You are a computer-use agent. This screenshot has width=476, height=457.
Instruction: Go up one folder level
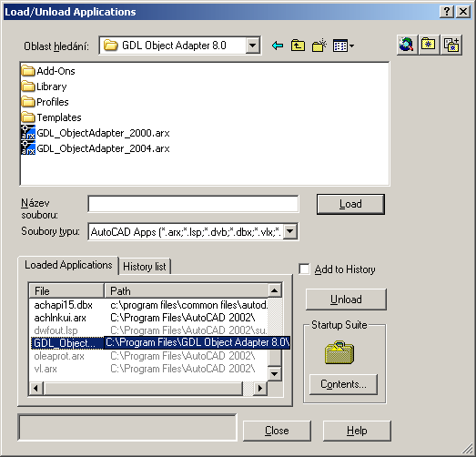click(298, 46)
